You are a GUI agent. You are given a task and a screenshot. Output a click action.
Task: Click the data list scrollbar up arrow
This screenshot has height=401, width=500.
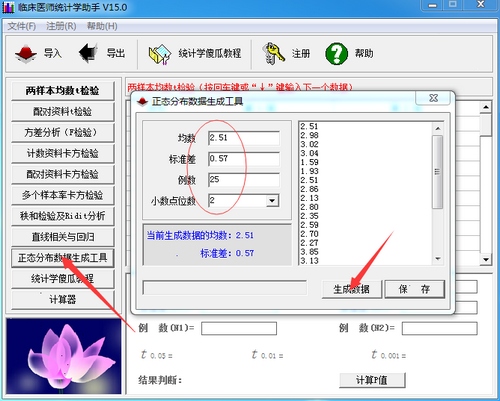(438, 129)
